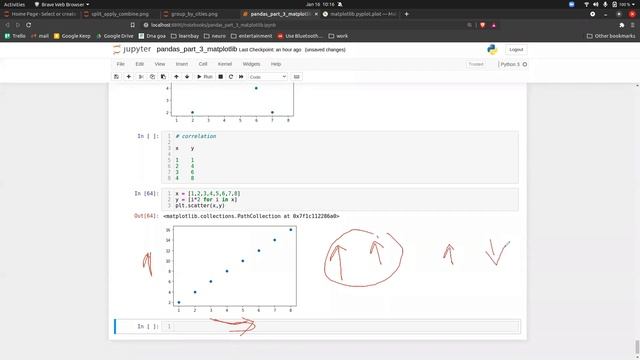Open the View menu
The height and width of the screenshot is (360, 640).
coord(160,64)
